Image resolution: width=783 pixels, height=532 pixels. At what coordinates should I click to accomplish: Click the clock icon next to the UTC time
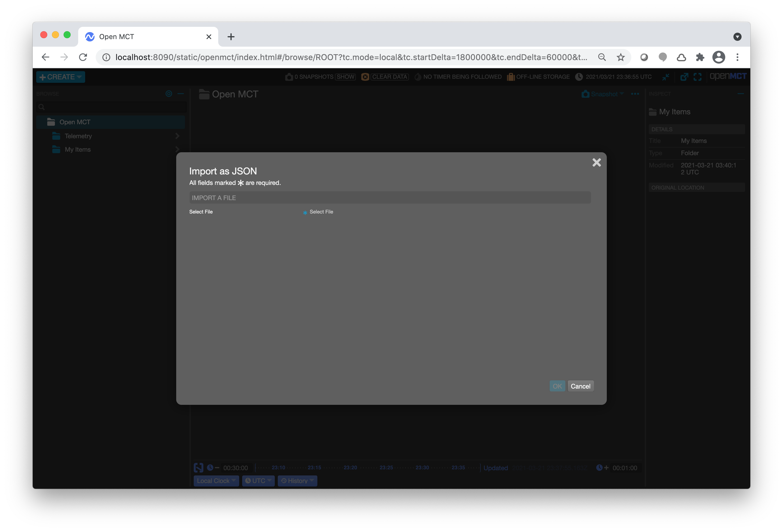tap(579, 77)
